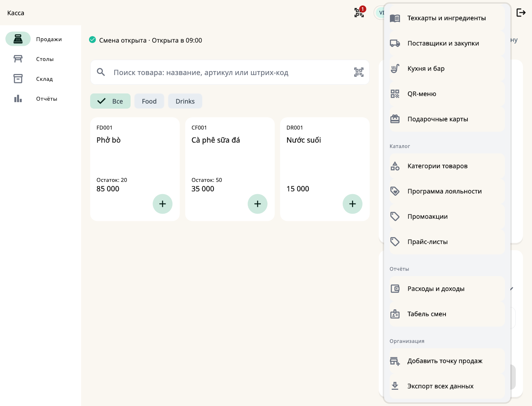532x406 pixels.
Task: Filter products by Drinks chip
Action: click(x=185, y=101)
